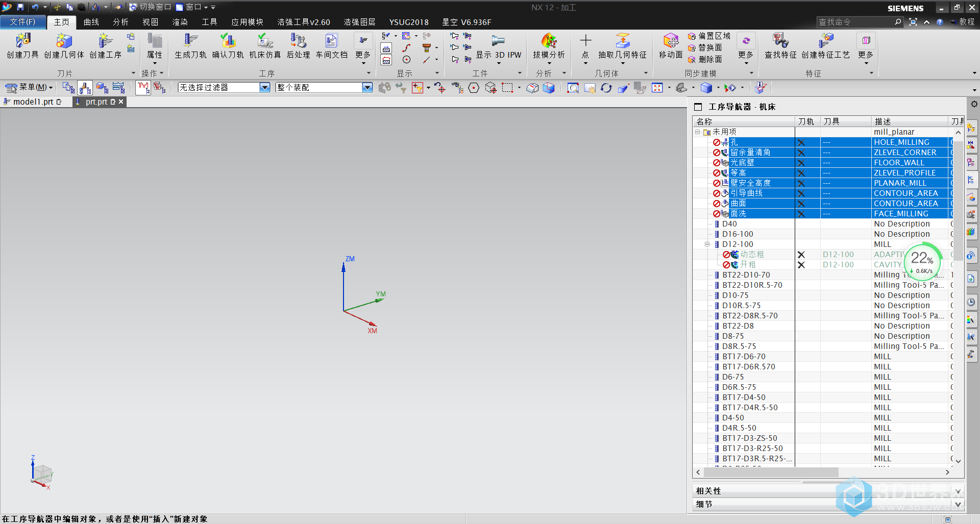Open 车间文档 shop documentation
Screen dimensions: 980x524
(331, 46)
